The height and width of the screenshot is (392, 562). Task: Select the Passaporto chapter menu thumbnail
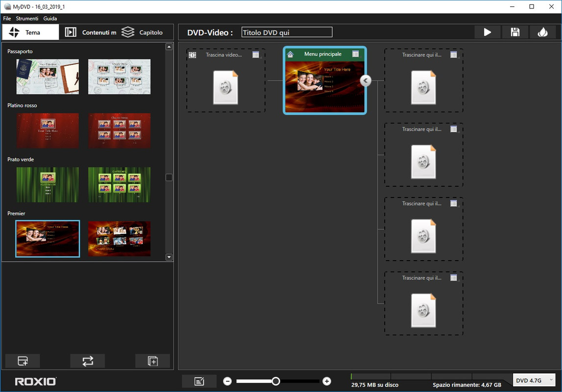click(x=120, y=76)
